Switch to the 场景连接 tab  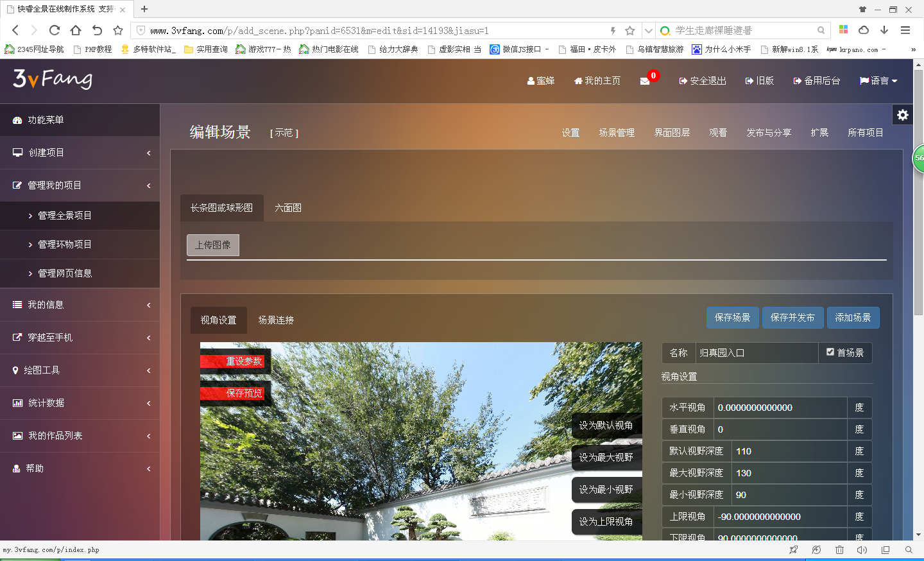coord(276,320)
